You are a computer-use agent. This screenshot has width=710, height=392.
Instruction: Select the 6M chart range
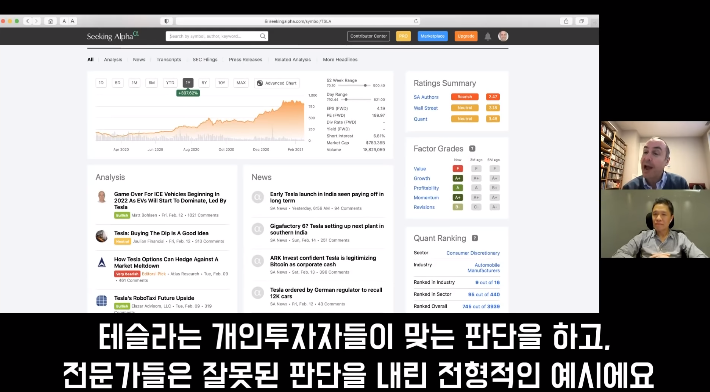point(152,83)
